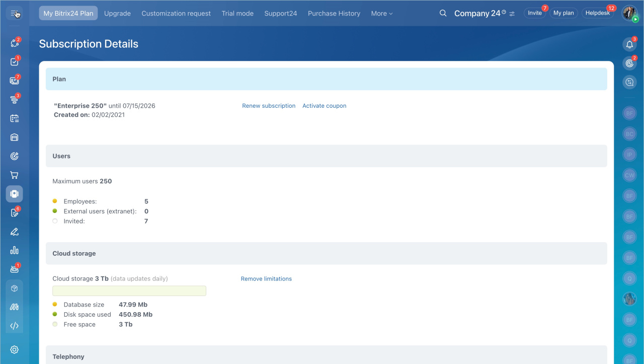
Task: Click Renew subscription link
Action: tap(269, 106)
